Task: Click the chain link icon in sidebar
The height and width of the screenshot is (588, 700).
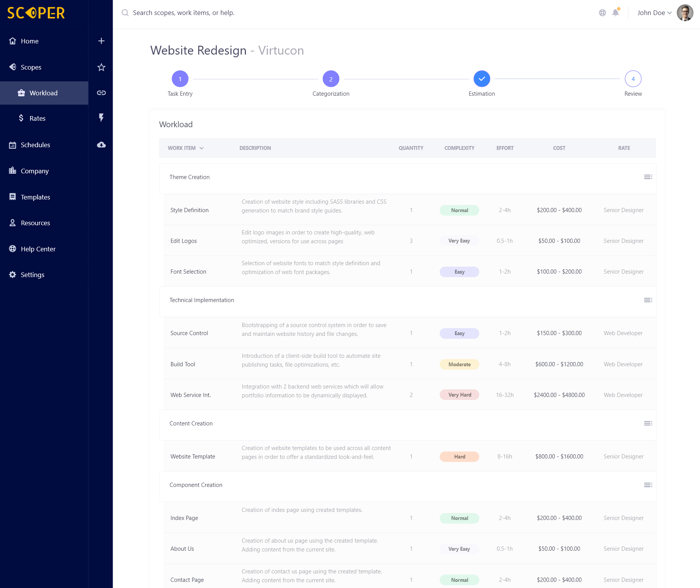Action: (x=101, y=93)
